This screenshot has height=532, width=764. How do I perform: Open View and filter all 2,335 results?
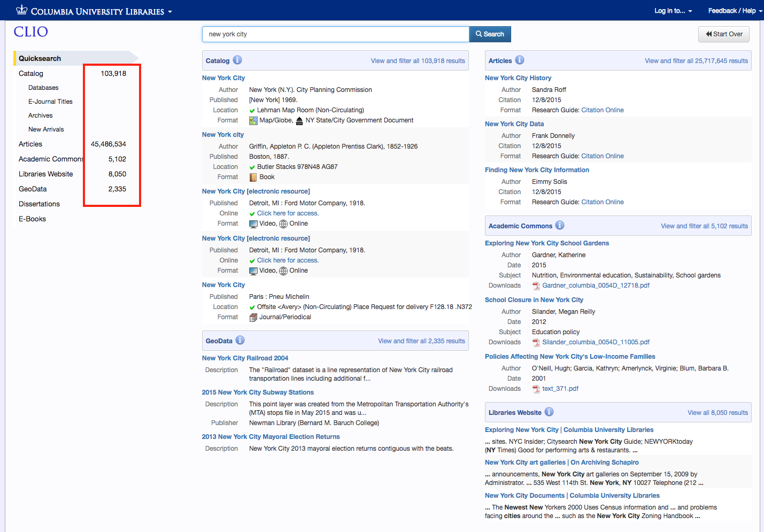pos(421,341)
